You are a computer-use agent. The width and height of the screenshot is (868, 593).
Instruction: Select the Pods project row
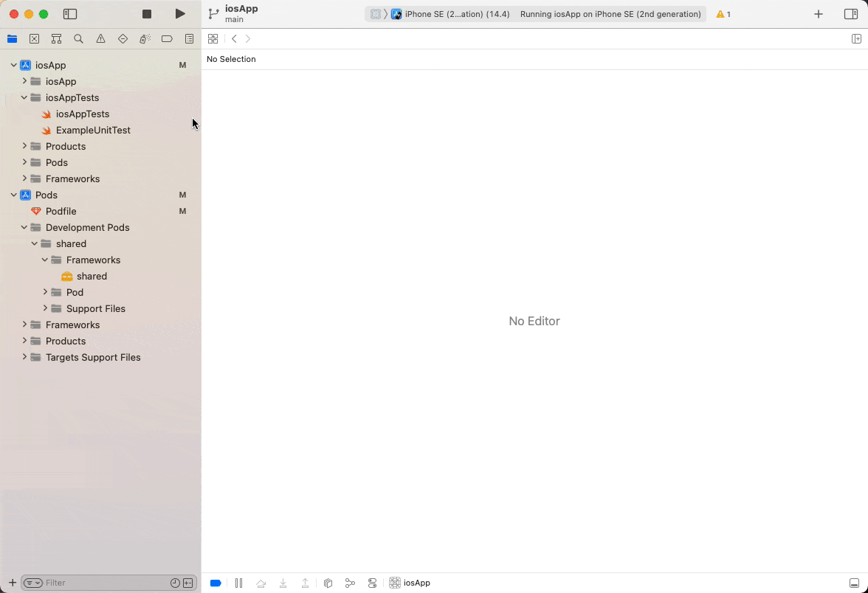tap(100, 195)
